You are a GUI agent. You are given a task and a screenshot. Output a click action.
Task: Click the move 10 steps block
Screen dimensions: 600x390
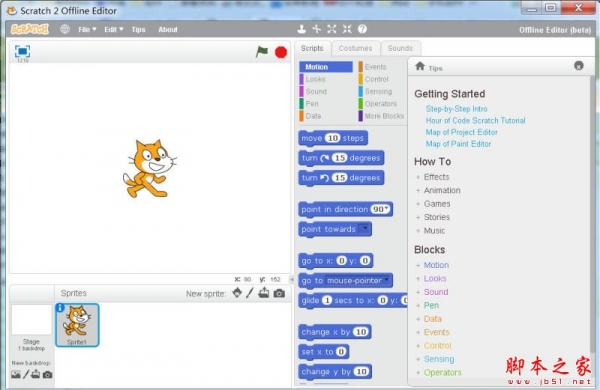pyautogui.click(x=333, y=138)
